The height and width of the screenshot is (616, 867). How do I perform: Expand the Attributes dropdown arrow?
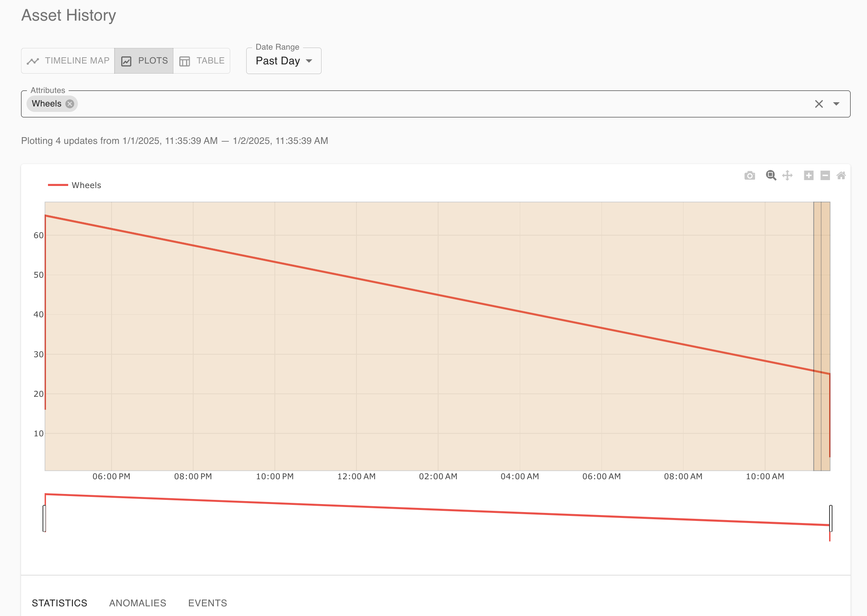[x=836, y=104]
